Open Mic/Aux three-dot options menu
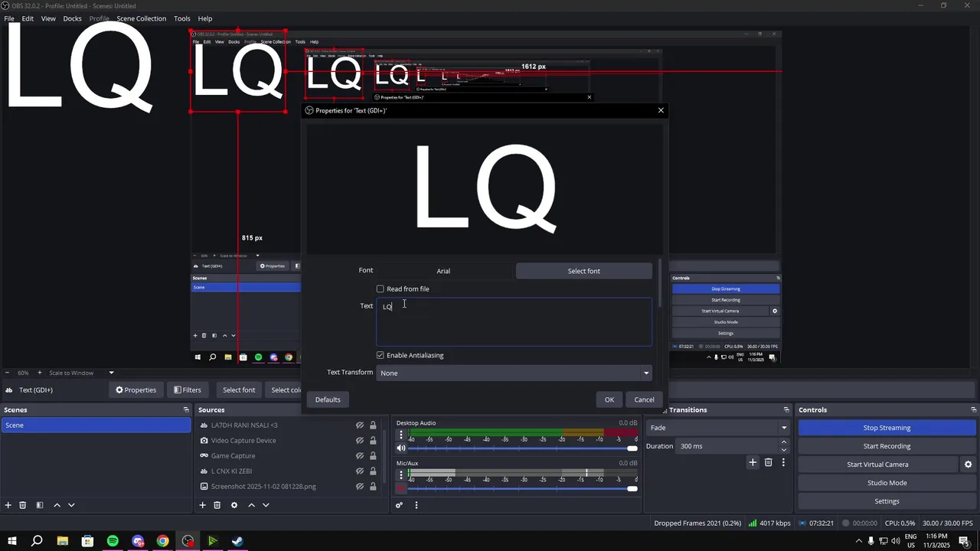 (x=400, y=475)
